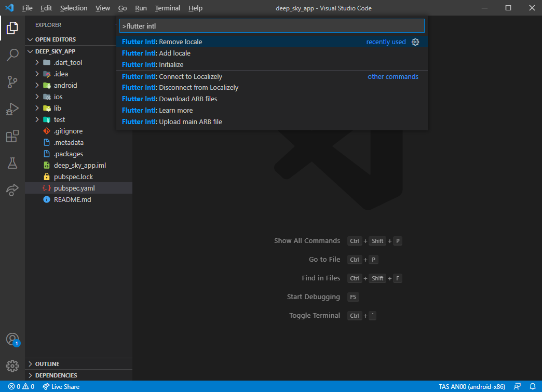Image resolution: width=542 pixels, height=392 pixels.
Task: Click the command palette input field
Action: click(272, 26)
